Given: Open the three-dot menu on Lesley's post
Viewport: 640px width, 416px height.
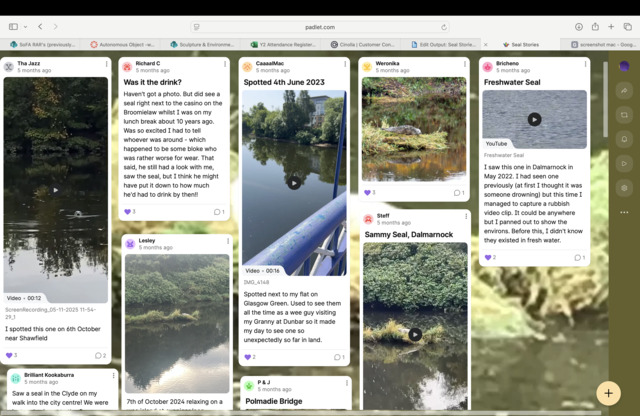Looking at the screenshot, I should 226,243.
